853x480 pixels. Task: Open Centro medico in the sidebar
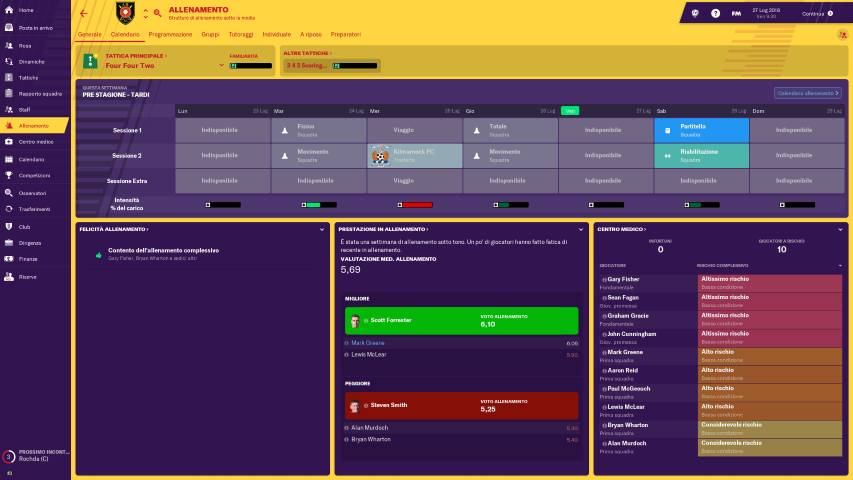tap(33, 142)
